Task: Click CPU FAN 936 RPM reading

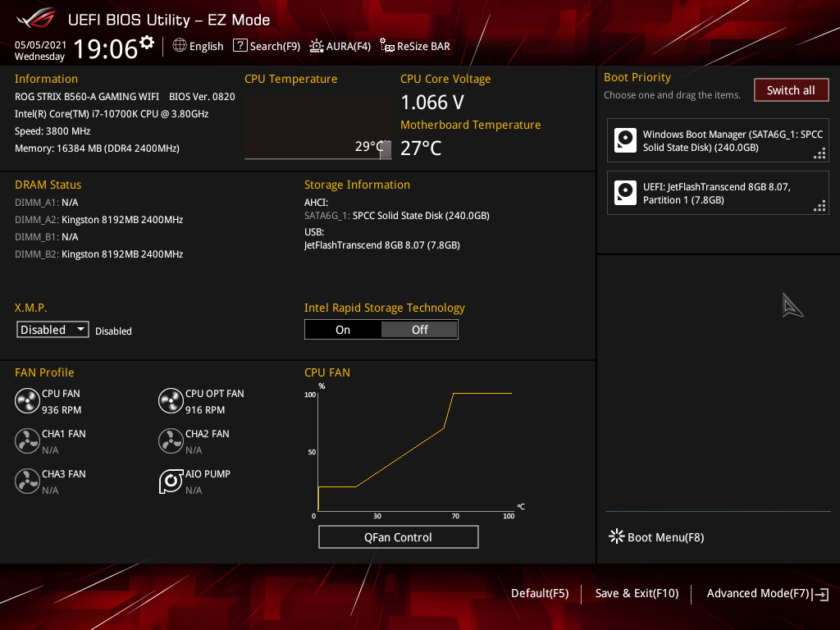Action: 62,410
